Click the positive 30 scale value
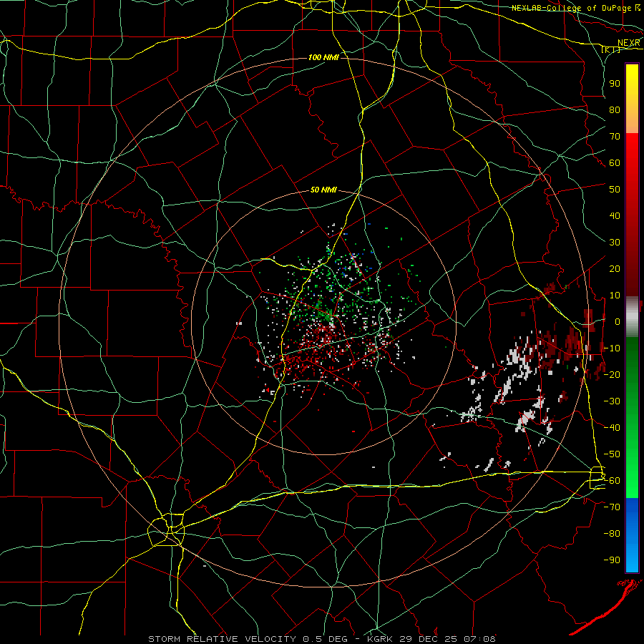Screen dimensions: 644x644 click(x=615, y=243)
